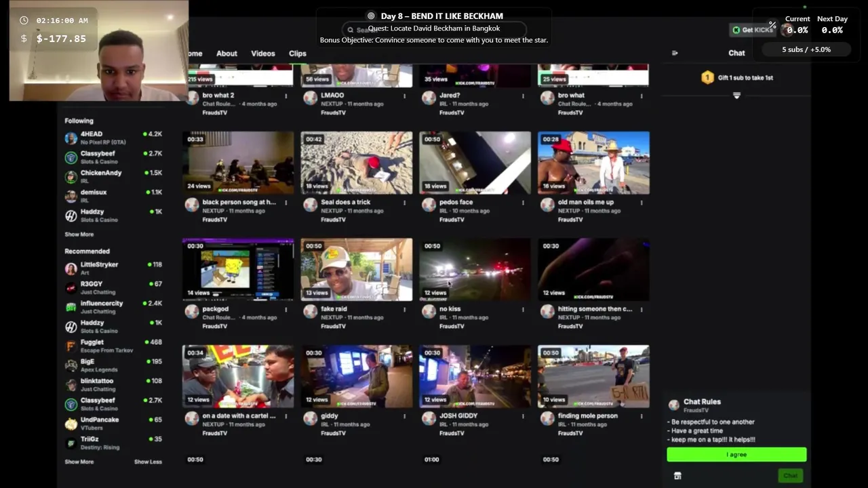
Task: Click the search magnifier icon
Action: [350, 30]
